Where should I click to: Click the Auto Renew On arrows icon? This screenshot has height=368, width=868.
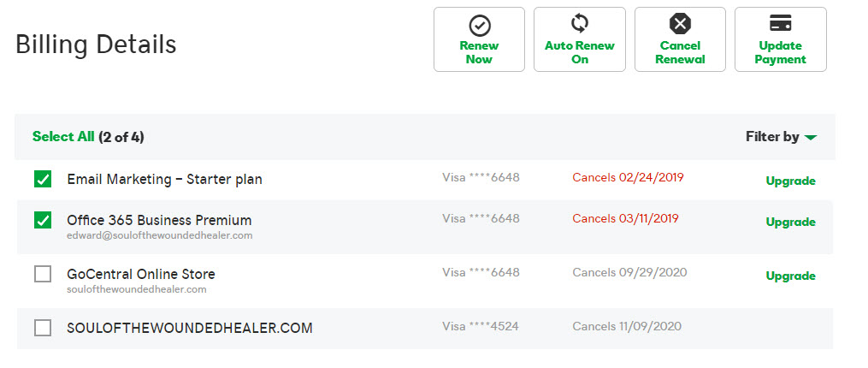tap(580, 24)
